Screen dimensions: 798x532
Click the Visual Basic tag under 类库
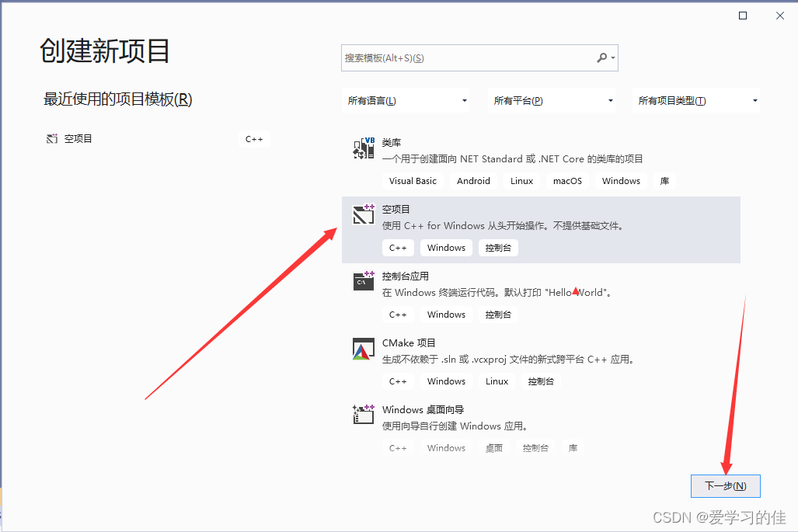point(413,181)
